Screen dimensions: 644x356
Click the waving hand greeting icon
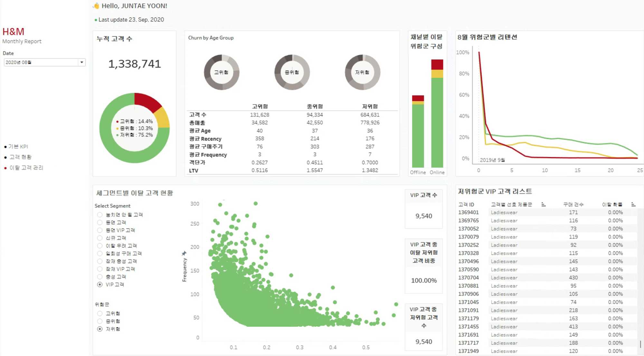click(96, 6)
